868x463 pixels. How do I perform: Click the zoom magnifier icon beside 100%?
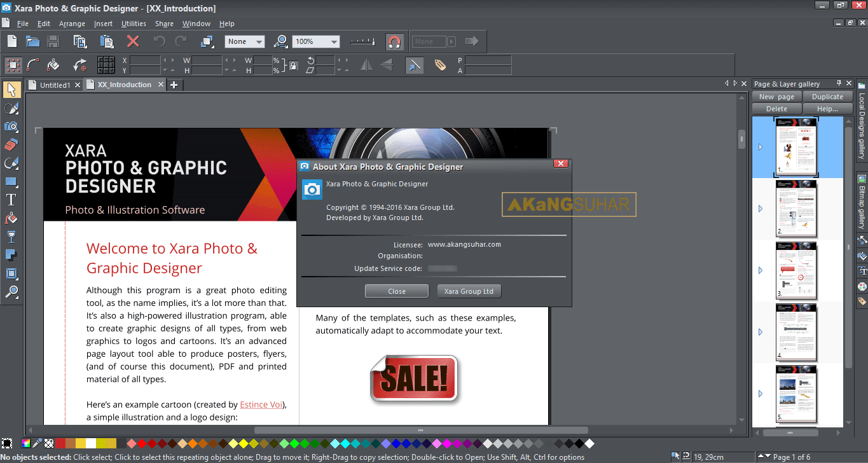pos(280,41)
